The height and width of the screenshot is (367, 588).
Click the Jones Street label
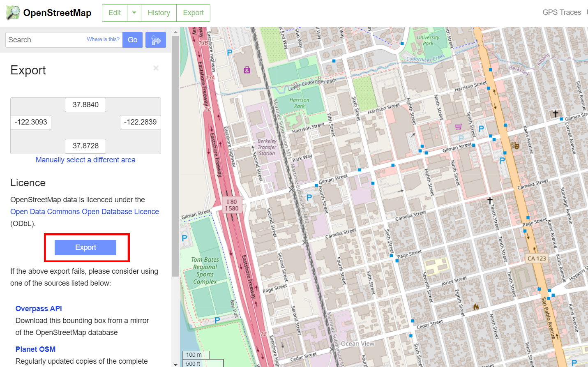click(x=454, y=281)
